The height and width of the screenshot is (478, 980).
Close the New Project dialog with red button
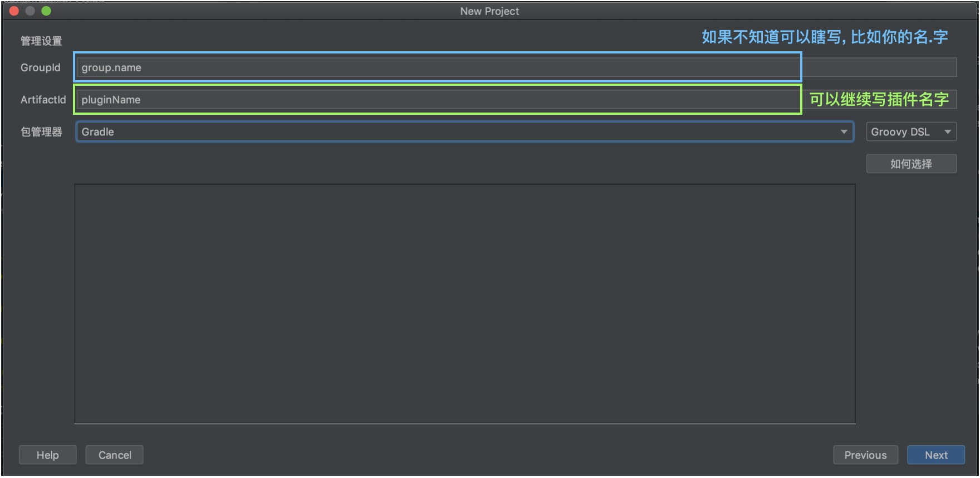[x=14, y=11]
